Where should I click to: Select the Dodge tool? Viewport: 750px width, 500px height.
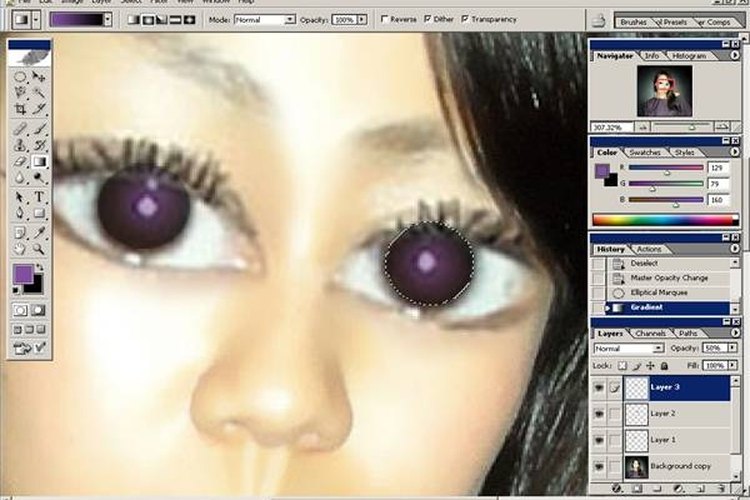[x=39, y=178]
